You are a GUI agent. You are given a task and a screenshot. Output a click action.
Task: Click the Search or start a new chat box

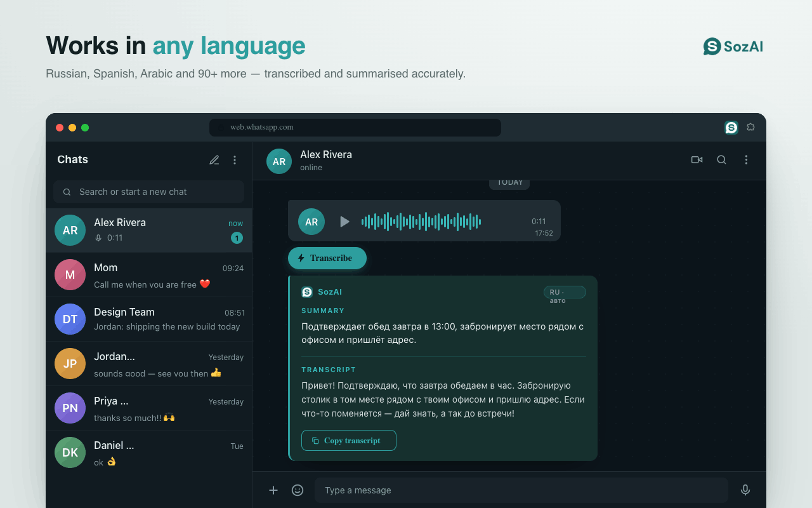(148, 192)
